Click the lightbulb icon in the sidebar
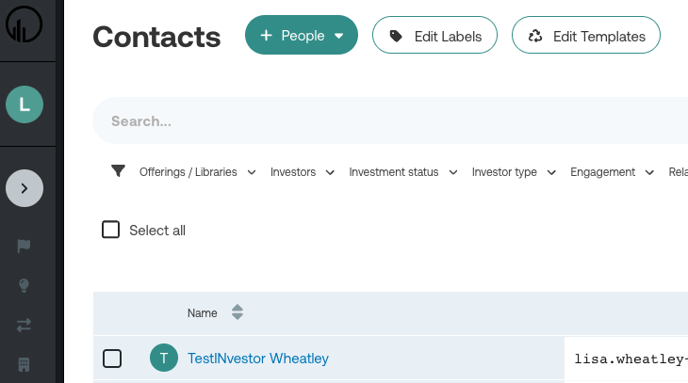This screenshot has height=383, width=688. coord(24,286)
